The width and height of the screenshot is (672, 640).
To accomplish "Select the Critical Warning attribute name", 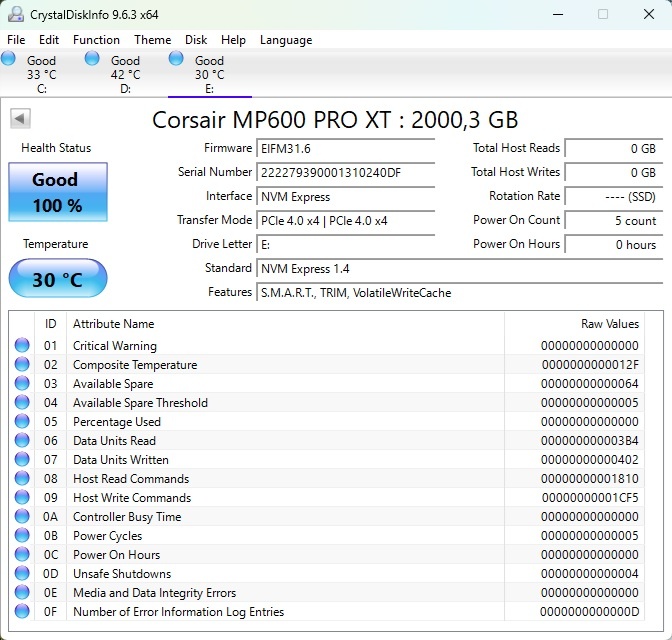I will point(115,346).
